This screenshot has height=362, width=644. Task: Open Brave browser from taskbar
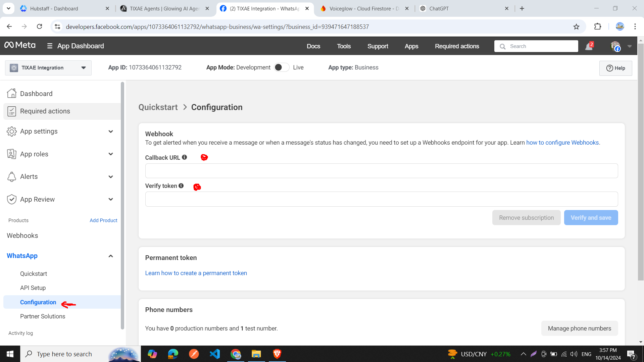(x=277, y=354)
